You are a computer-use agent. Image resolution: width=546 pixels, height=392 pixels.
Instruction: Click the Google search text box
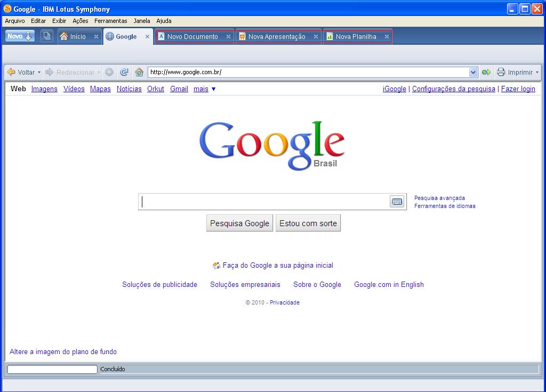pyautogui.click(x=264, y=202)
